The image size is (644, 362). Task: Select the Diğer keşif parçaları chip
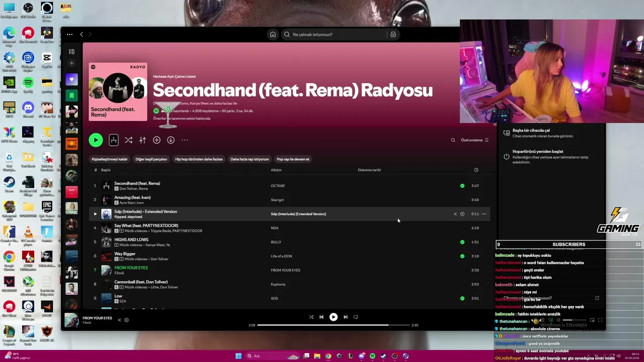click(151, 159)
